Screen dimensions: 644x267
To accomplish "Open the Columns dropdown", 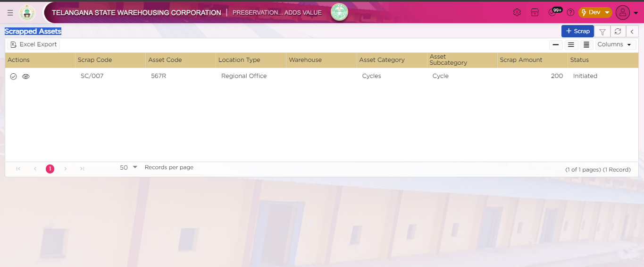I will click(615, 44).
